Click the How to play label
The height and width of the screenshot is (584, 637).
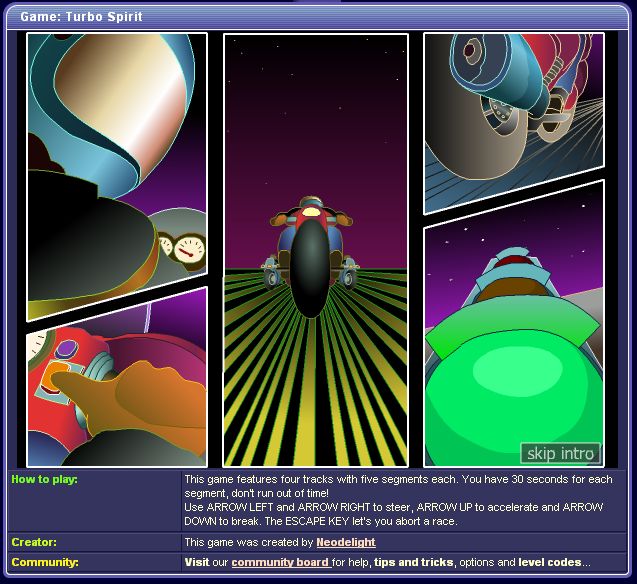coord(44,479)
